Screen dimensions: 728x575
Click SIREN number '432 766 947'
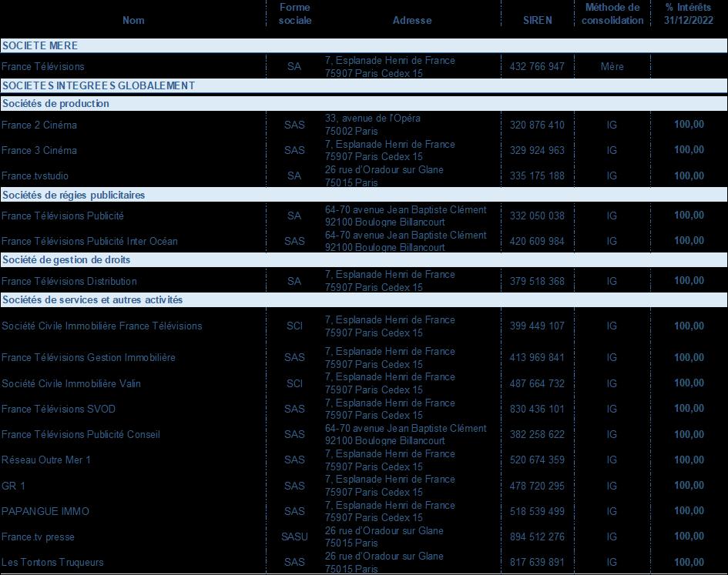pos(537,67)
